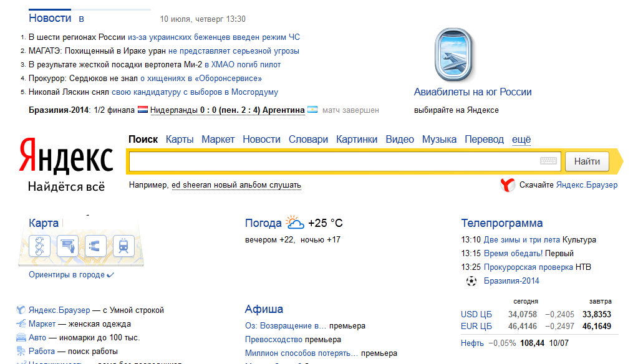Click the Yandex logo
Image resolution: width=638 pixels, height=364 pixels.
pos(66,156)
